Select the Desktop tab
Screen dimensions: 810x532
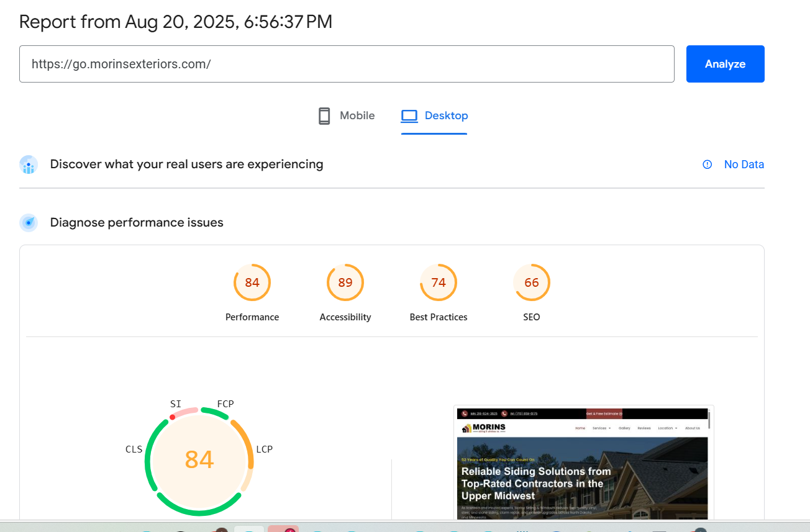click(446, 116)
